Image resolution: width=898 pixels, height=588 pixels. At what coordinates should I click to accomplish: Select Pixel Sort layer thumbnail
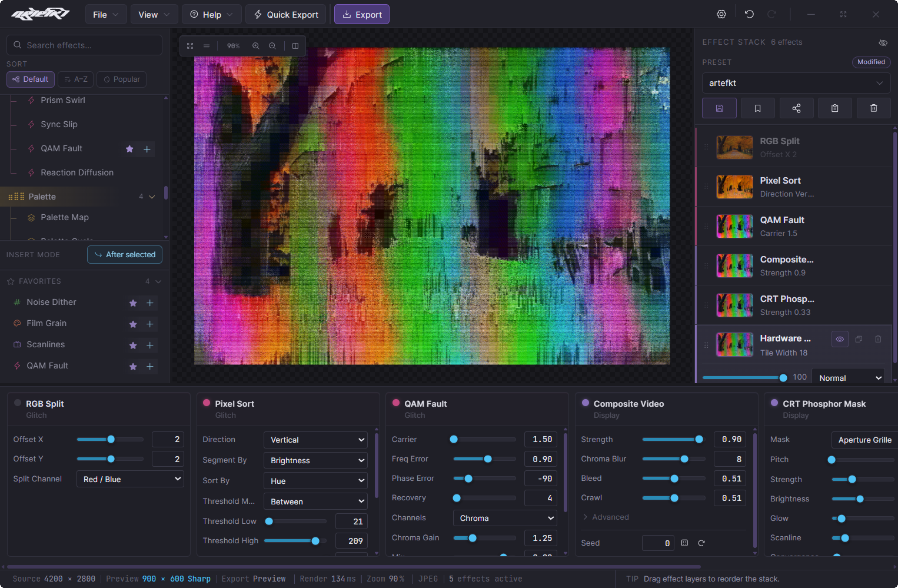point(734,187)
